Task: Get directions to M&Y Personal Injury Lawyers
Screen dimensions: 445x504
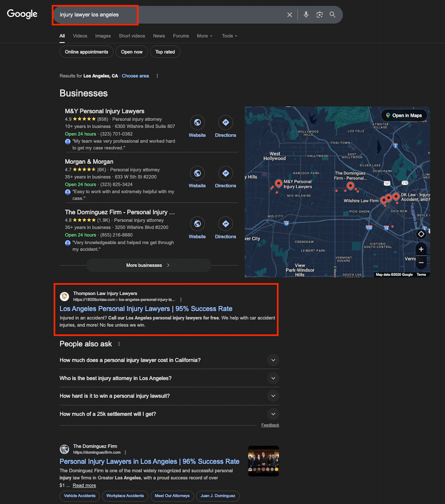Action: tap(226, 123)
